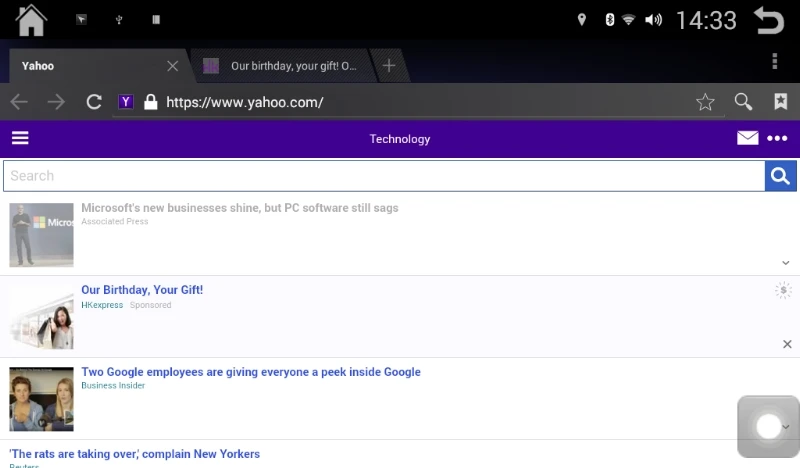Close the Yahoo tab
800x468 pixels.
(172, 66)
